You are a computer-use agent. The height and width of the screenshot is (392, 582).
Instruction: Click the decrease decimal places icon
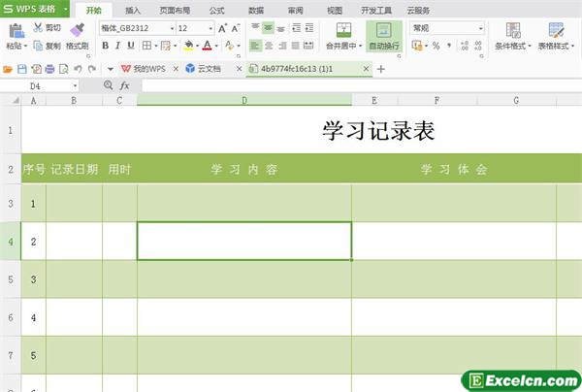coord(478,46)
